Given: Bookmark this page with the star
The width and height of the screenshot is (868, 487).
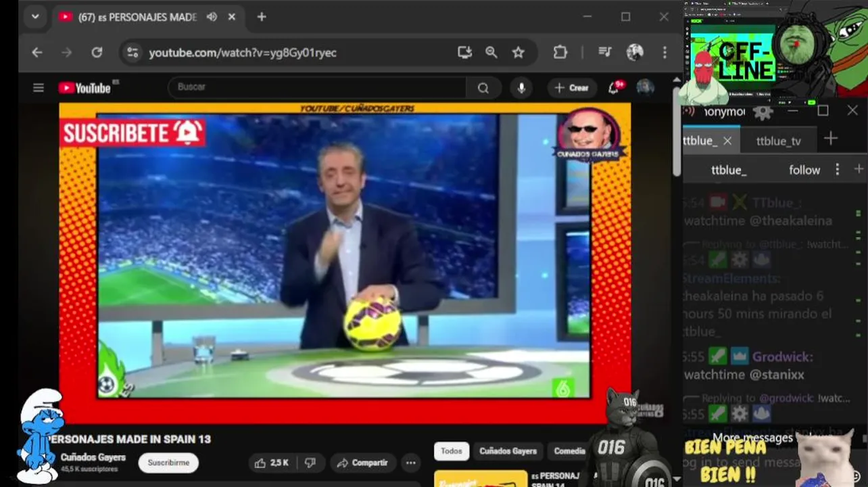Looking at the screenshot, I should click(x=518, y=52).
